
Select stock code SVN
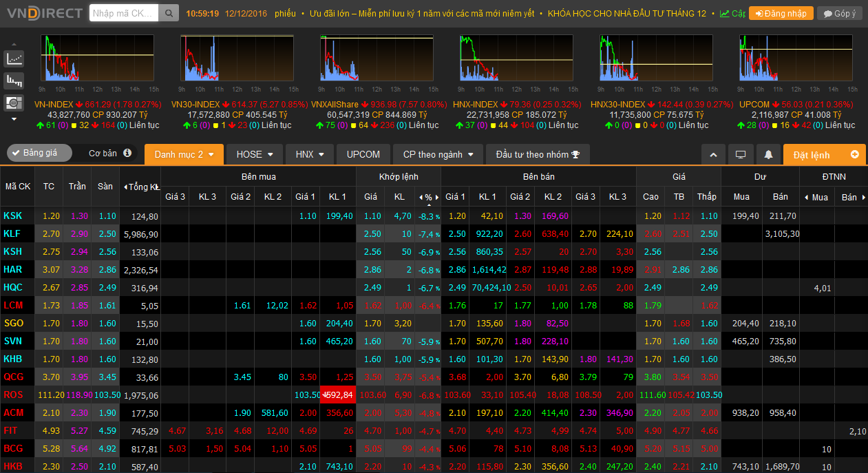[13, 341]
